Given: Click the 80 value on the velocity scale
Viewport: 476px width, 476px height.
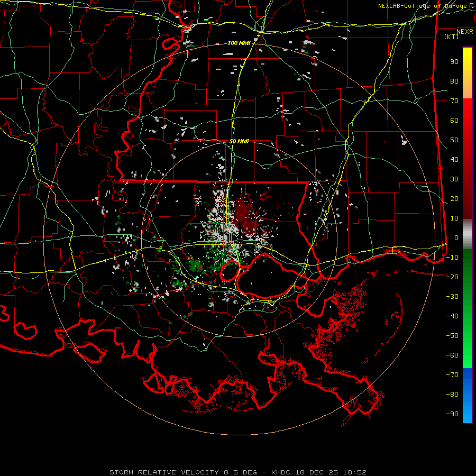Looking at the screenshot, I should pyautogui.click(x=454, y=81).
